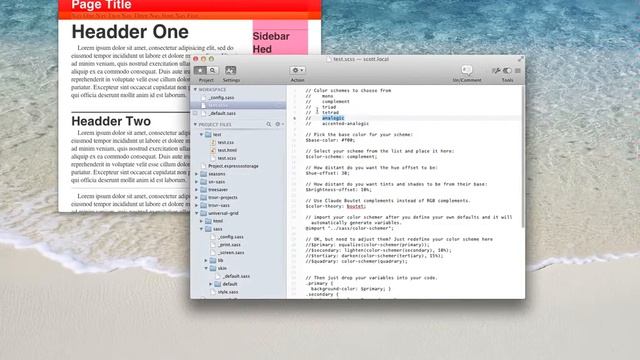Search project files with the magnifier icon
Image resolution: width=640 pixels, height=360 pixels.
(269, 124)
